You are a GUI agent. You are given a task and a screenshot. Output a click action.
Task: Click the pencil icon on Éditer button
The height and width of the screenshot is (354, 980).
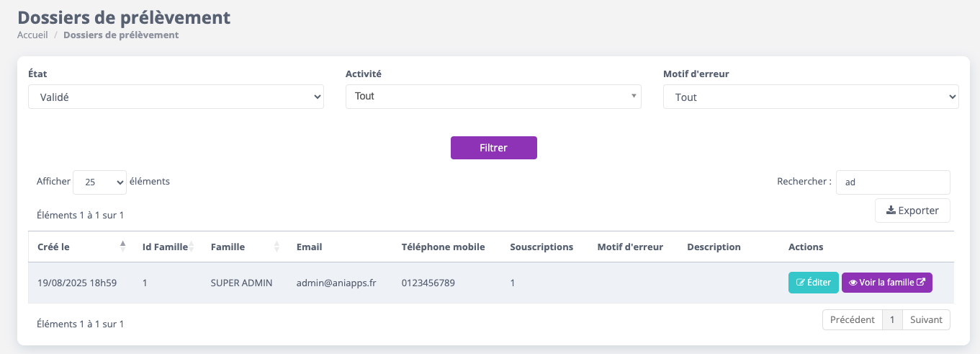tap(800, 283)
